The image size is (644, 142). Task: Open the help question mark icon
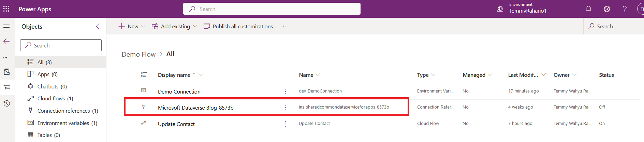[x=625, y=9]
